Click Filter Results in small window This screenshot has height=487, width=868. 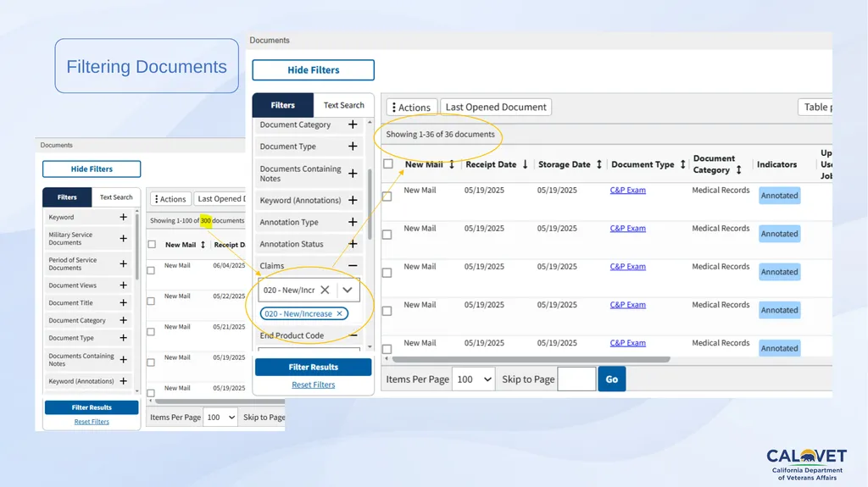(x=92, y=407)
